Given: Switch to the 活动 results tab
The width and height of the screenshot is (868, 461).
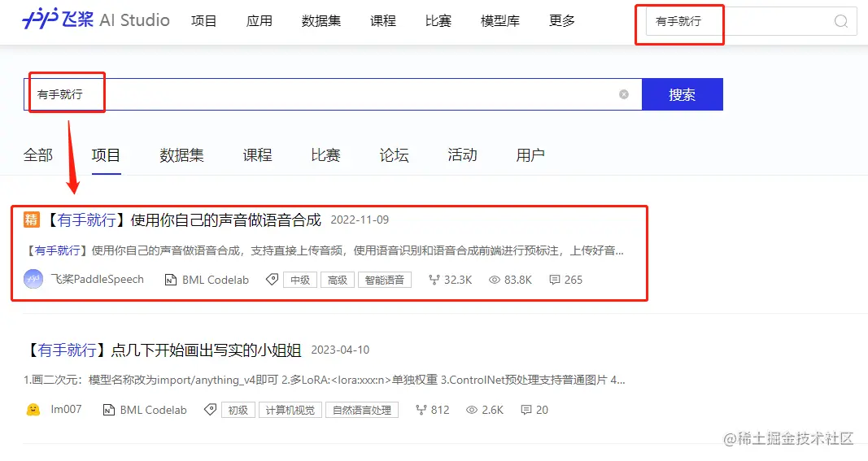Looking at the screenshot, I should coord(462,155).
